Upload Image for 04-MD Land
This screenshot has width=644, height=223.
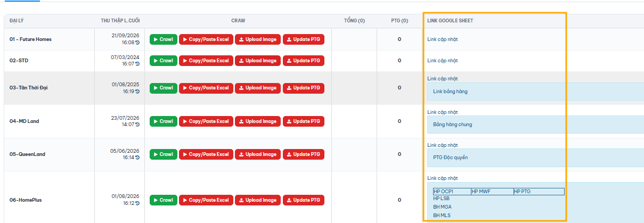(x=258, y=121)
